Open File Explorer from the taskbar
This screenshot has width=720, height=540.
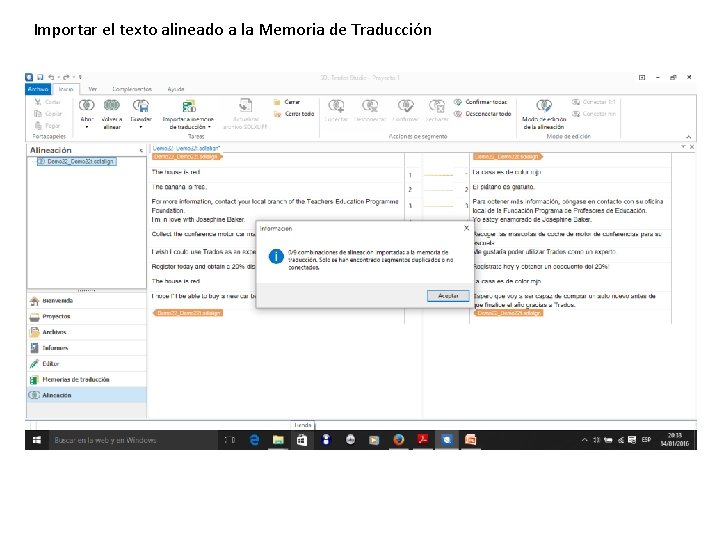click(x=278, y=440)
